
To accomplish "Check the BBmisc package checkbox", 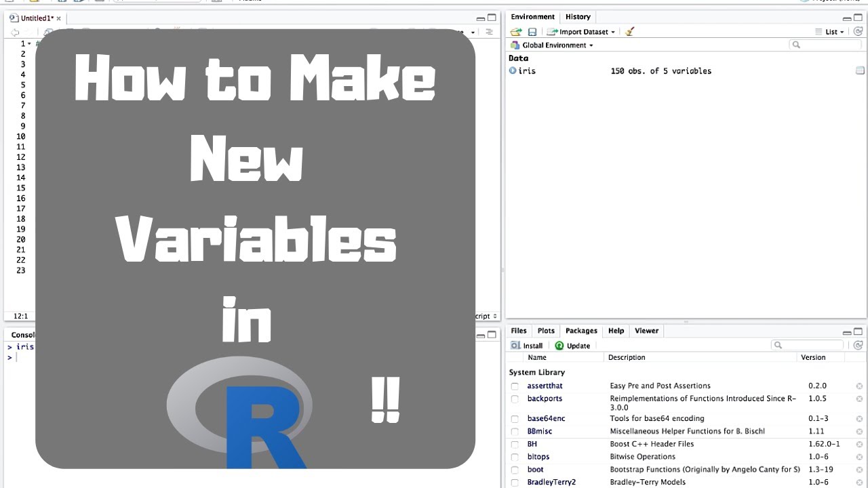I will click(515, 432).
